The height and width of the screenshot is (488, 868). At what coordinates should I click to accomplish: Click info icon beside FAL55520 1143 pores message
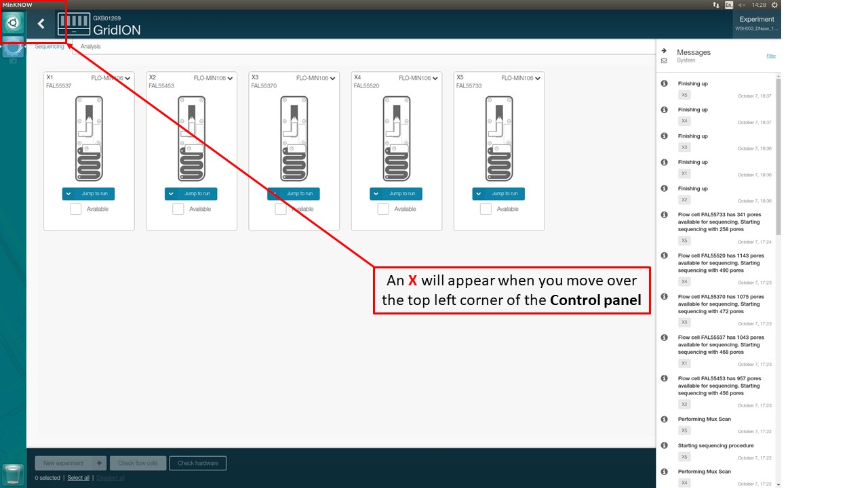click(x=664, y=256)
